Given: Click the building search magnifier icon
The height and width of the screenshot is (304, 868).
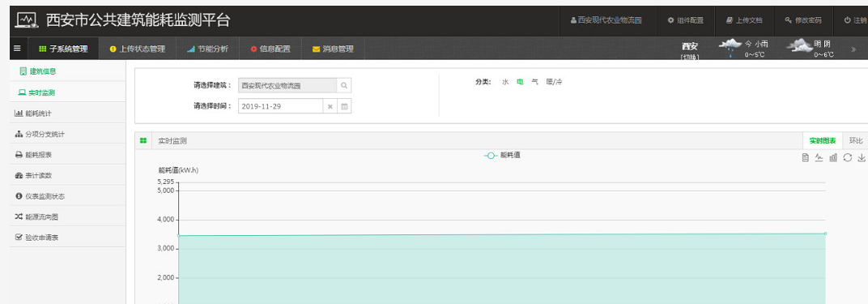Looking at the screenshot, I should [344, 86].
